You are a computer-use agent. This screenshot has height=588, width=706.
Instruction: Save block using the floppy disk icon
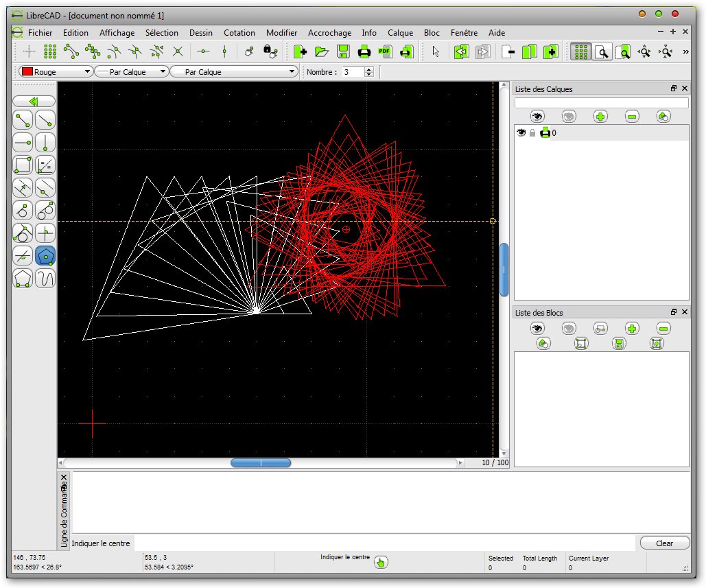click(x=620, y=344)
